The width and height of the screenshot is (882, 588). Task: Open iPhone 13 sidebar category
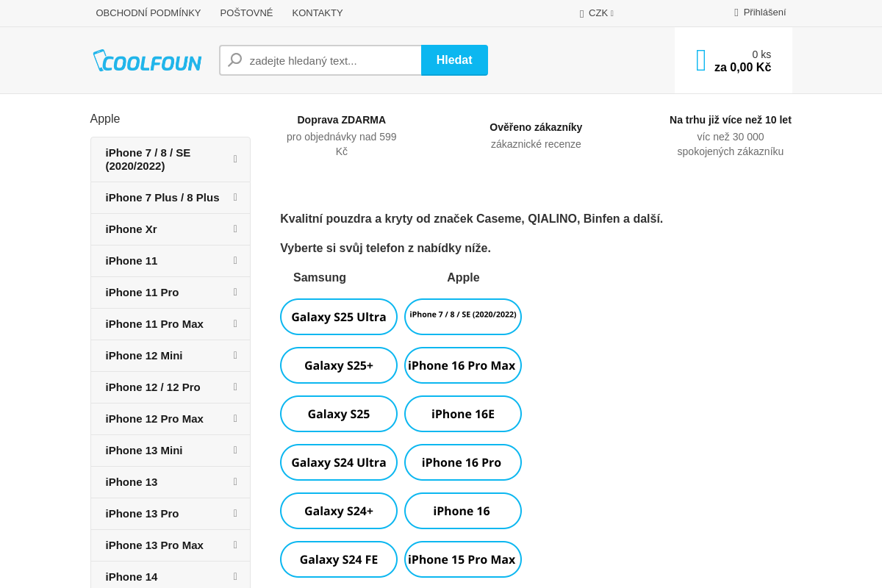(171, 482)
